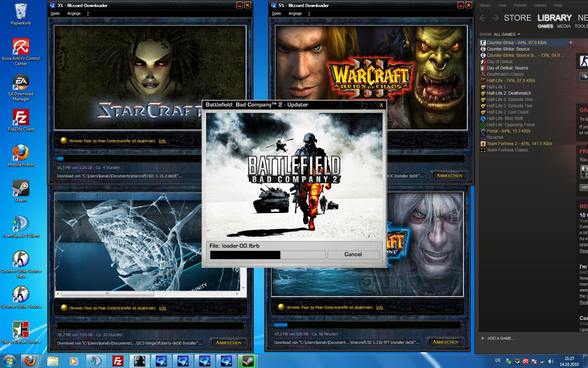588x368 pixels.
Task: Open the Datei menu in StarCraft downloader
Action: pos(55,13)
